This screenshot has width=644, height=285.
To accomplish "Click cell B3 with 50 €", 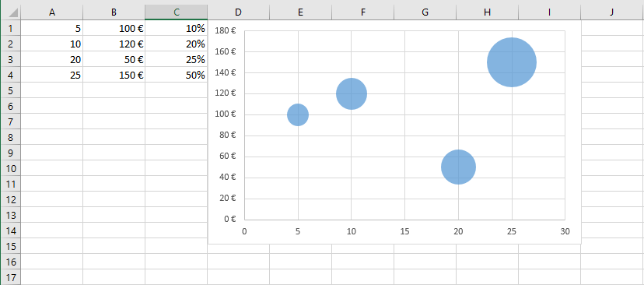I will click(114, 60).
